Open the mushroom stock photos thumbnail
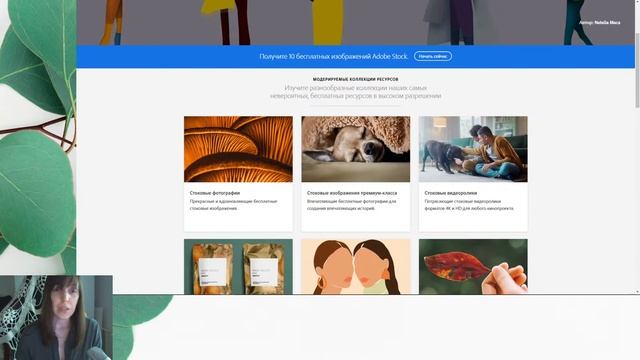 tap(238, 149)
